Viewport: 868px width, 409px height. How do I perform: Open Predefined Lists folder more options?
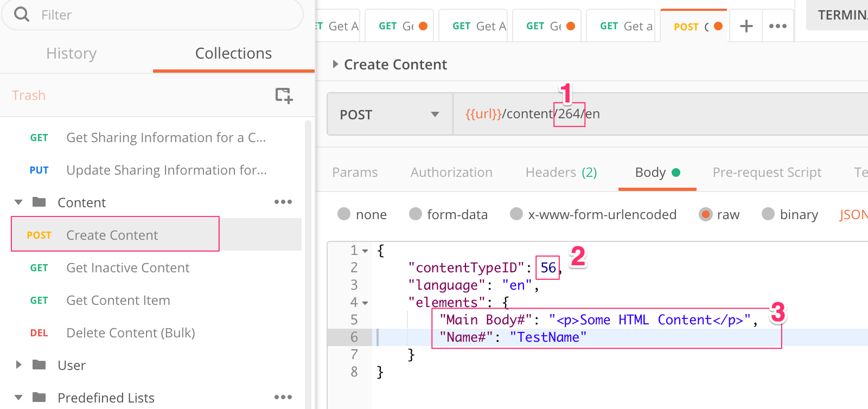[x=283, y=397]
